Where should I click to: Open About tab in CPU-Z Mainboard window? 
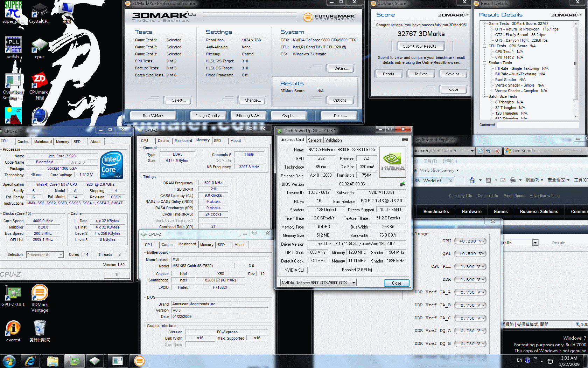240,245
